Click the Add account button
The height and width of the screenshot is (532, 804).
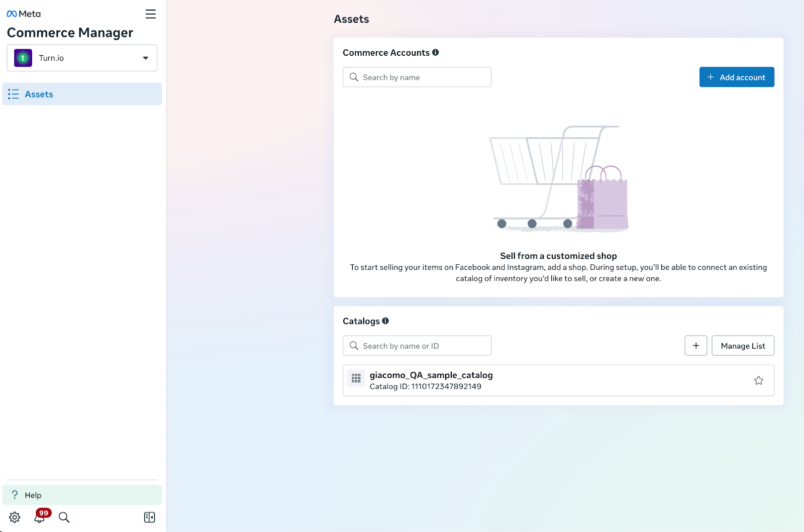click(736, 77)
